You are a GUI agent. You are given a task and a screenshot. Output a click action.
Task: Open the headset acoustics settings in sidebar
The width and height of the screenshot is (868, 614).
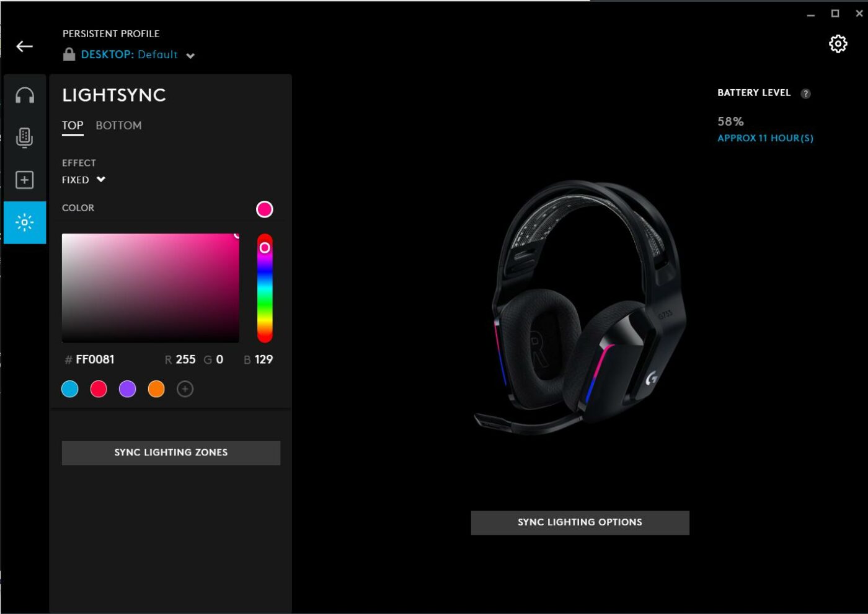coord(24,95)
